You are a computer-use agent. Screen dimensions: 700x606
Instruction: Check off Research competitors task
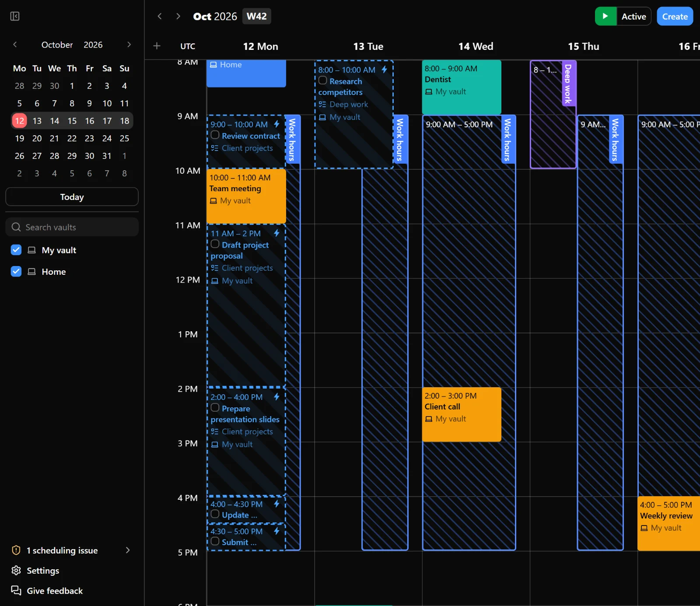coord(323,81)
